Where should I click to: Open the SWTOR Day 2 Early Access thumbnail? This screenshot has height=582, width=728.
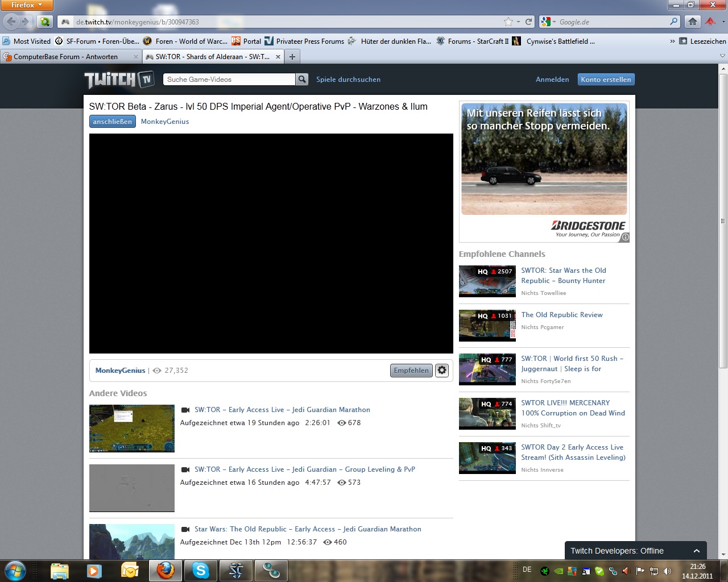[x=487, y=458]
